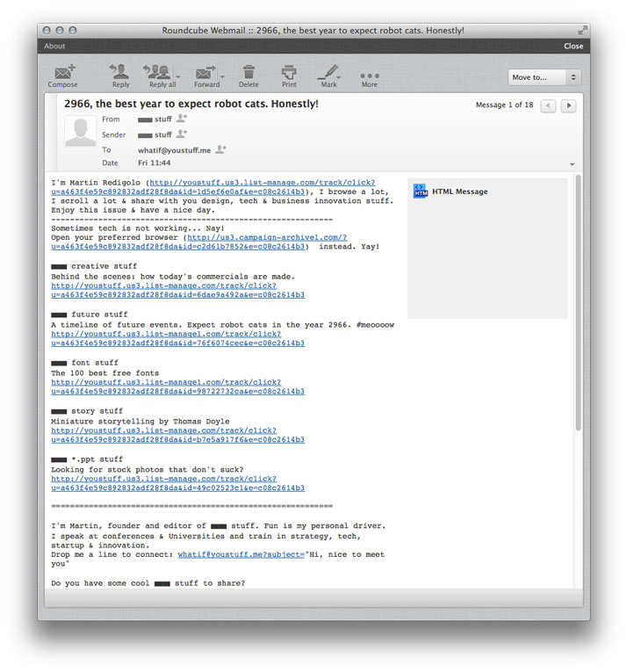Click the whatif@youstuff.me mailto link
Image resolution: width=627 pixels, height=672 pixels.
(241, 554)
